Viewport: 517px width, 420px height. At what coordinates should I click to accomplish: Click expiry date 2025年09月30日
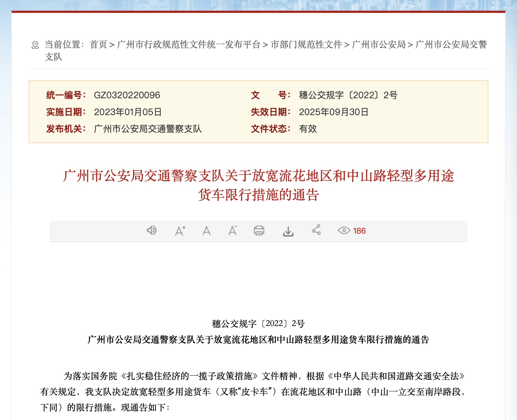pos(334,112)
